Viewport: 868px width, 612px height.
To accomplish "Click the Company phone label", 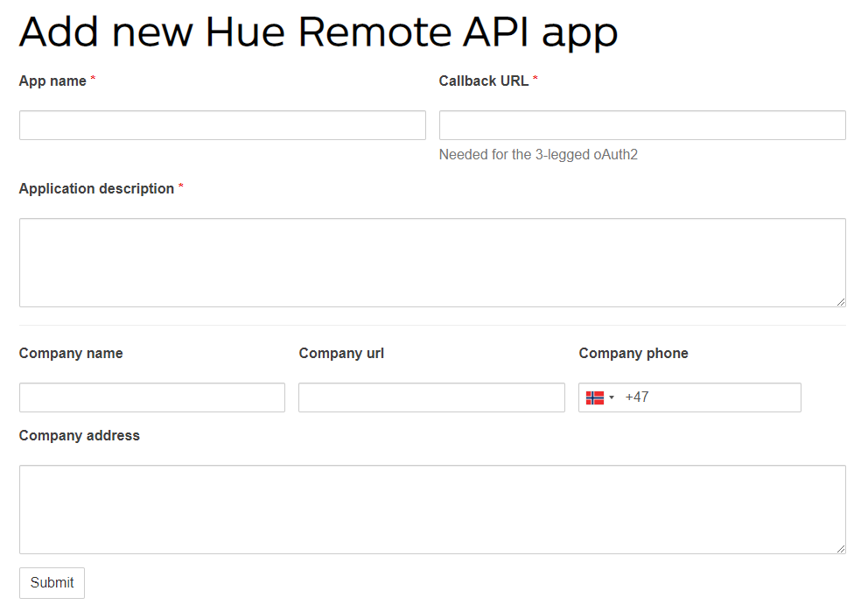I will (633, 354).
